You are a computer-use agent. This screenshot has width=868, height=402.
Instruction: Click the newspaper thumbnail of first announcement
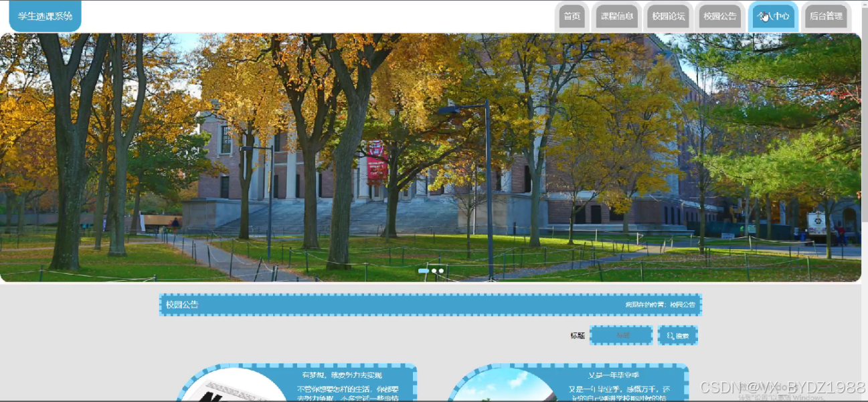pos(234,385)
